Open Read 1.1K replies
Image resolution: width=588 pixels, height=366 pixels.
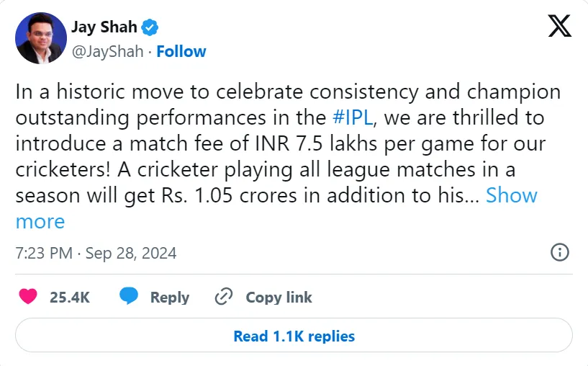click(x=294, y=336)
